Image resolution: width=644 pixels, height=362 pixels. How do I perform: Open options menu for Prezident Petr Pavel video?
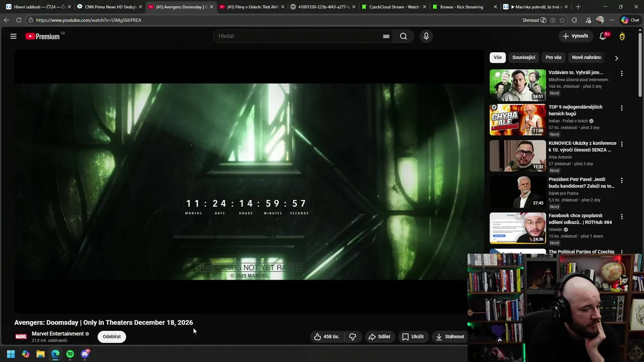click(622, 180)
